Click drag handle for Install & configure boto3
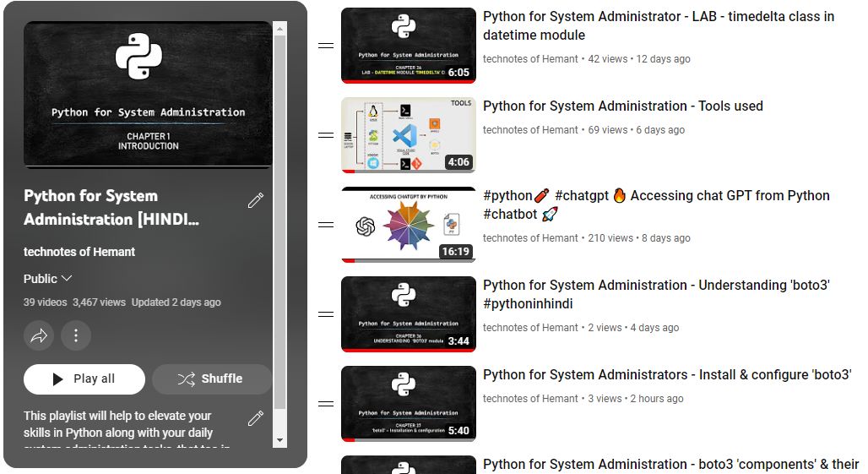Viewport: 868px width, 474px height. [x=326, y=404]
